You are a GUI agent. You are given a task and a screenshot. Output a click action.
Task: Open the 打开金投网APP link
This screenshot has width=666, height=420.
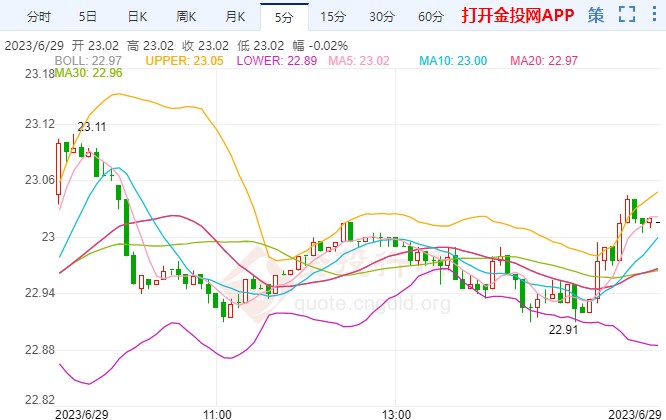tap(518, 15)
